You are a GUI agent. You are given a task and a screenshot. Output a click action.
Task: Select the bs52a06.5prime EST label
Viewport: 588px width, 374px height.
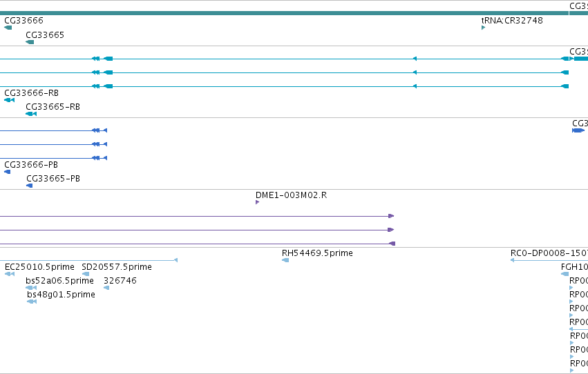(59, 281)
